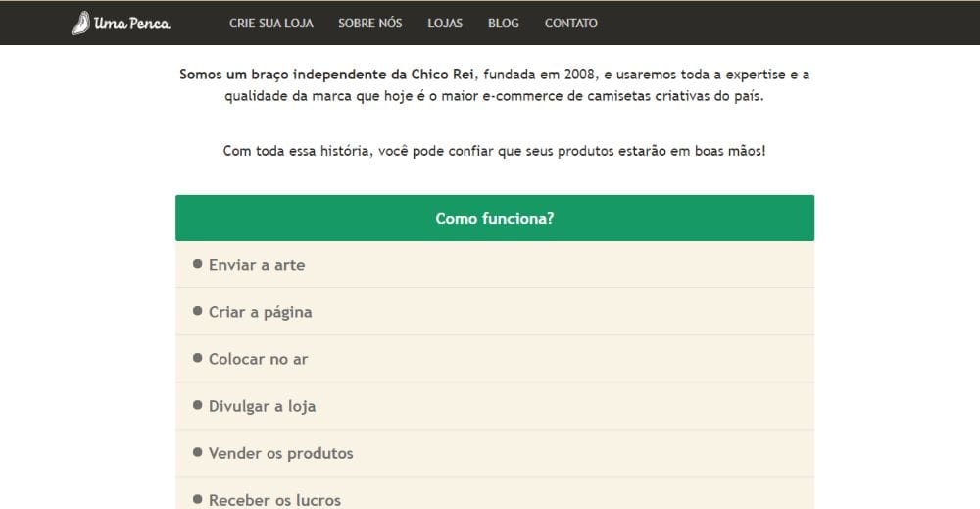
Task: Visit the BLOG navigation link
Action: [x=503, y=23]
